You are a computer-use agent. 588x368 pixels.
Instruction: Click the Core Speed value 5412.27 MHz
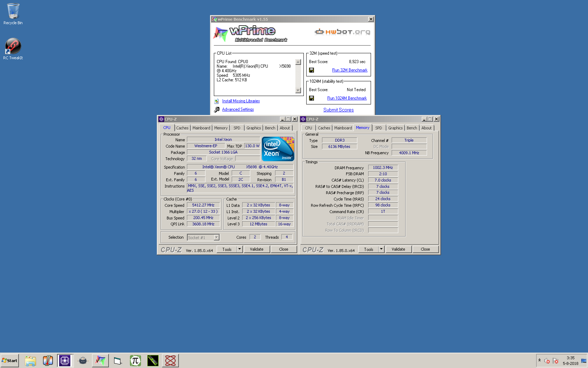(x=203, y=205)
